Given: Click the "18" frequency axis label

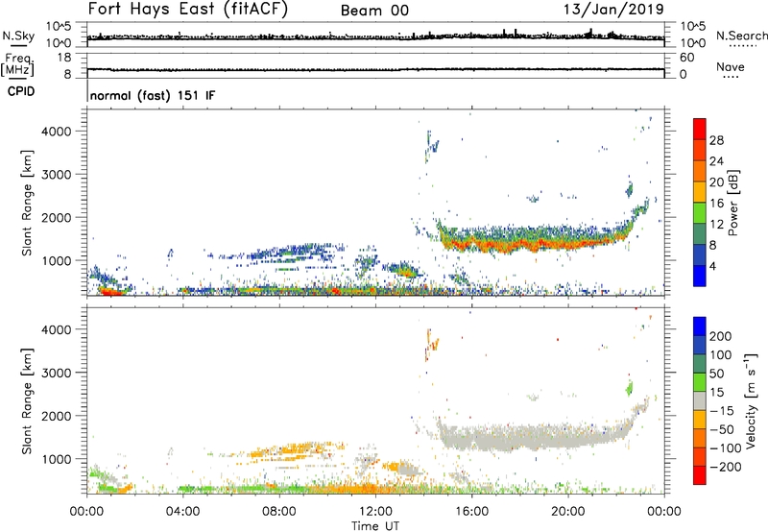Looking at the screenshot, I should point(64,58).
